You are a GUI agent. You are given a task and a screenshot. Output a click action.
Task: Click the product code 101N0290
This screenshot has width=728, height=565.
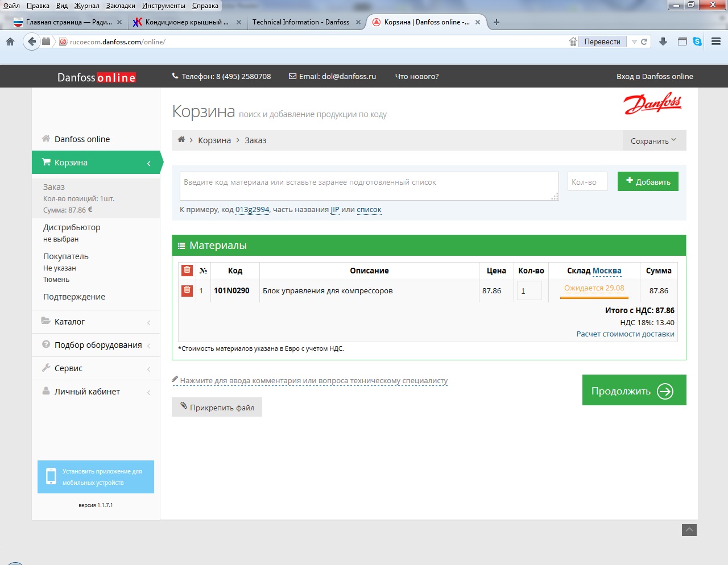[231, 290]
